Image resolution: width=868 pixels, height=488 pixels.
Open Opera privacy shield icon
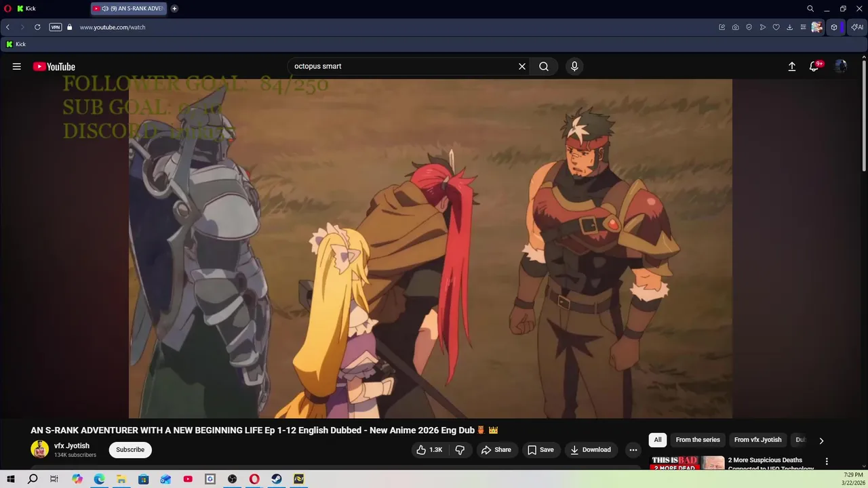(749, 27)
